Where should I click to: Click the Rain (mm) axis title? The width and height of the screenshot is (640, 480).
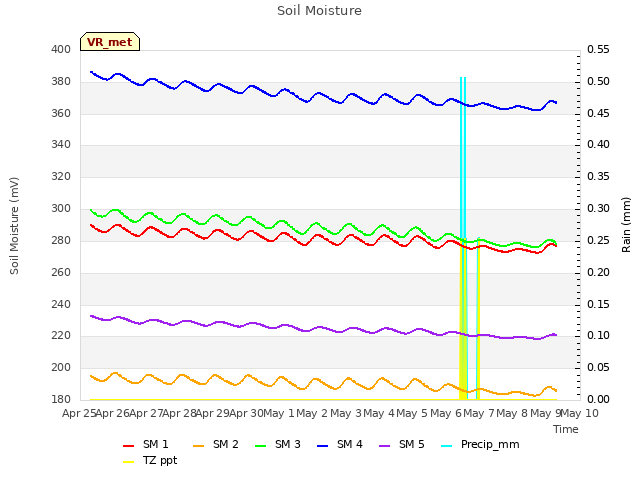click(x=626, y=225)
